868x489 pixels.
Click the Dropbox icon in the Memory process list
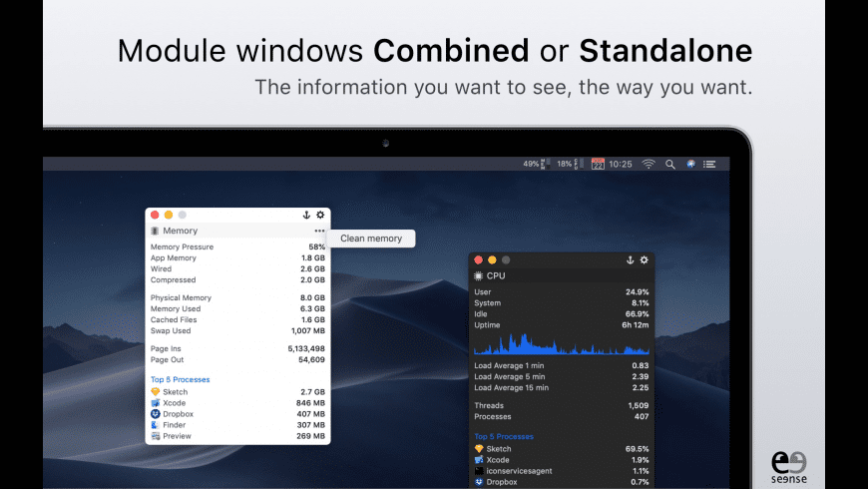(x=156, y=414)
